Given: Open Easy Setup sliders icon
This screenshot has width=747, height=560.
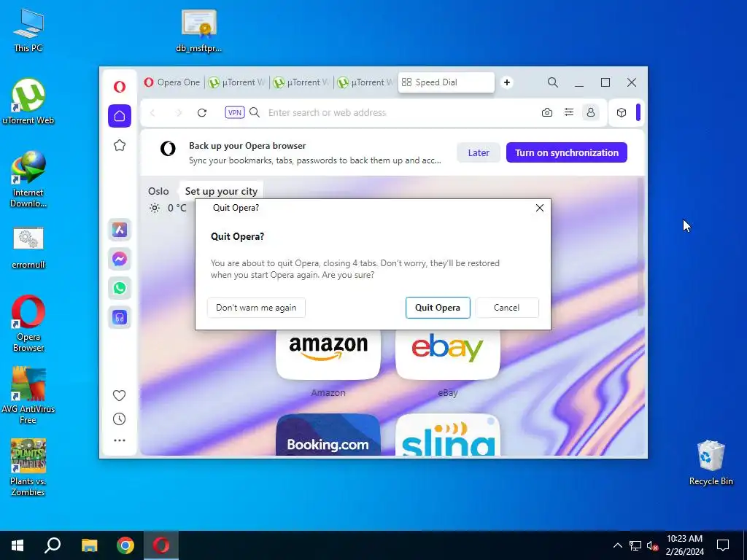Looking at the screenshot, I should (x=569, y=112).
